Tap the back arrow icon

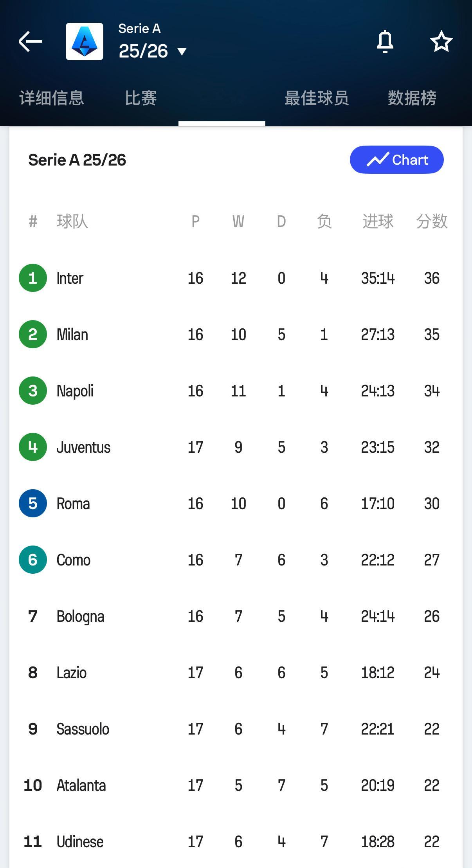pos(31,41)
